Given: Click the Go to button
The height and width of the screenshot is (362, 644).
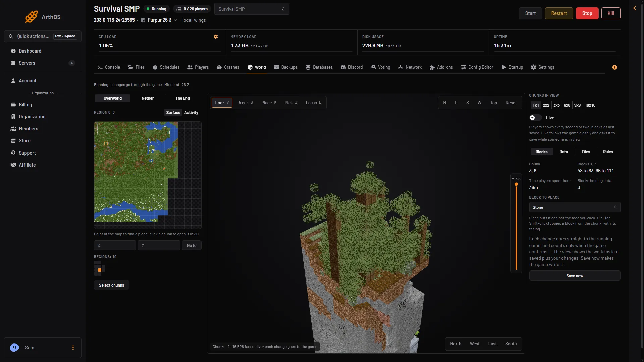Looking at the screenshot, I should tap(192, 246).
